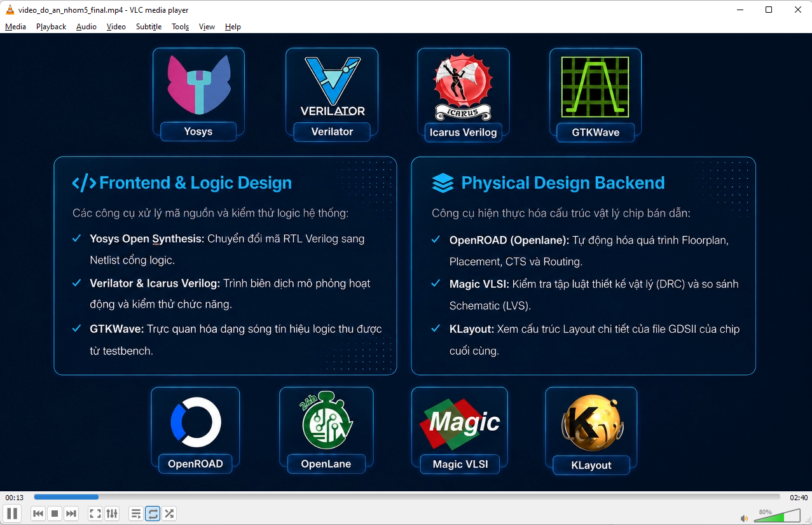Click the OpenROAD ring logo
Image resolution: width=812 pixels, height=525 pixels.
coord(196,422)
